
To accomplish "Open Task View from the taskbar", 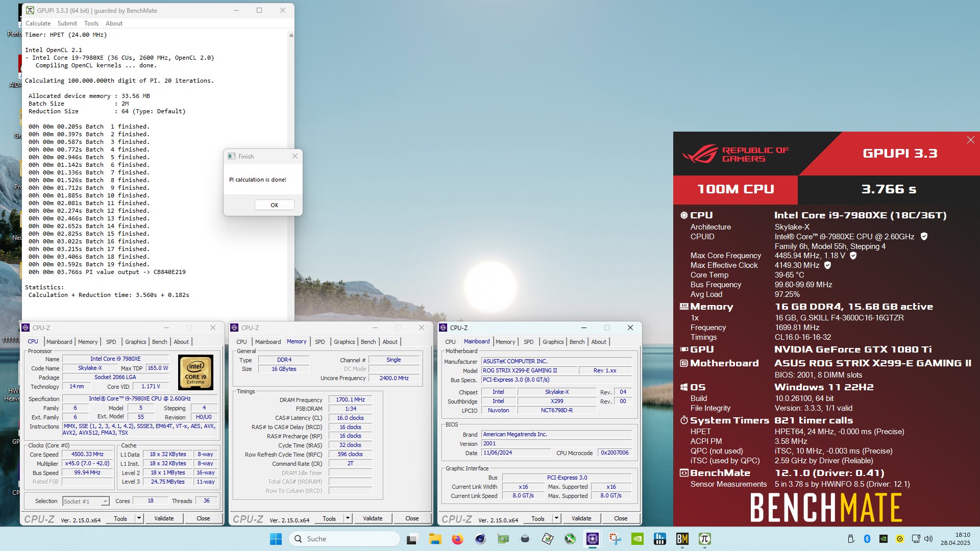I will (x=412, y=539).
